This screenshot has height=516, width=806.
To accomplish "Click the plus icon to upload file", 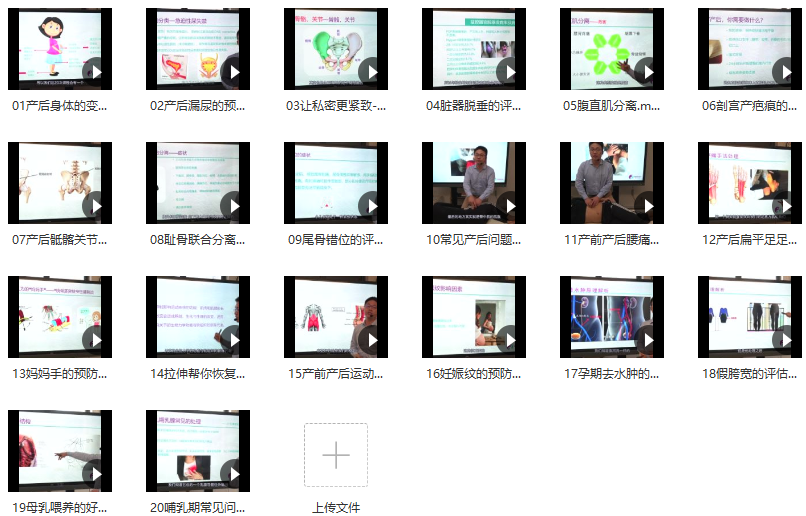I will (336, 455).
